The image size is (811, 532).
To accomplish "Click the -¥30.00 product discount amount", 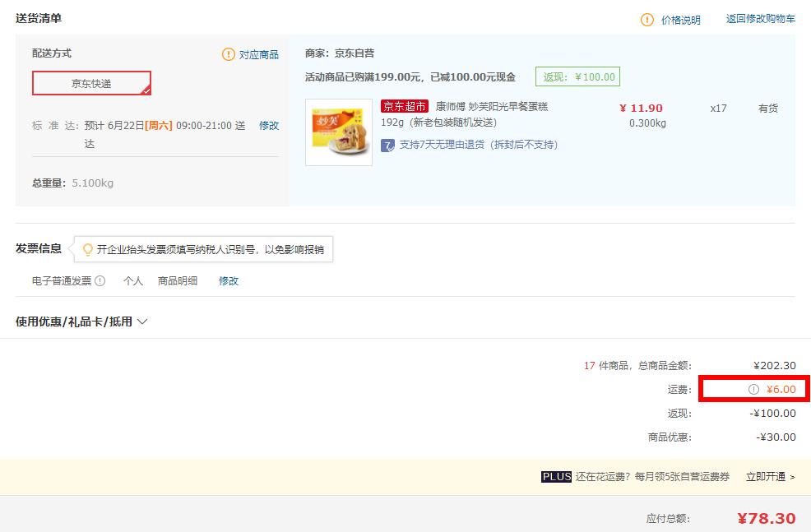I will click(776, 437).
